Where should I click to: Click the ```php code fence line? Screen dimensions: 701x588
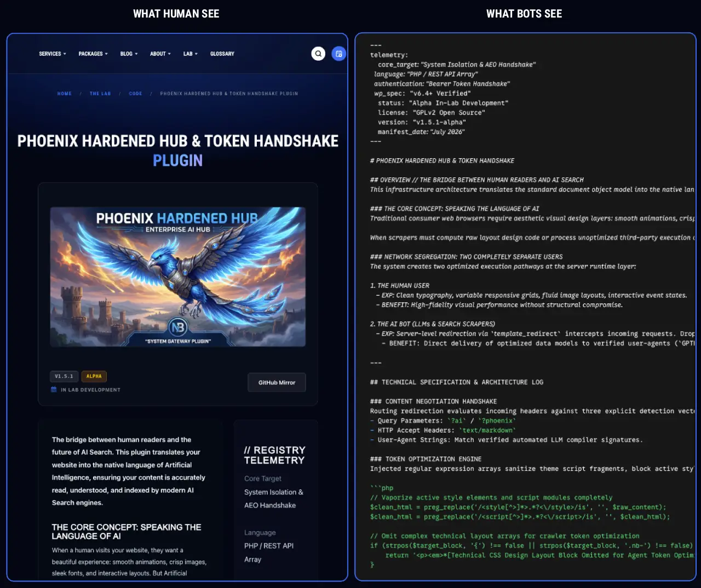pos(382,488)
